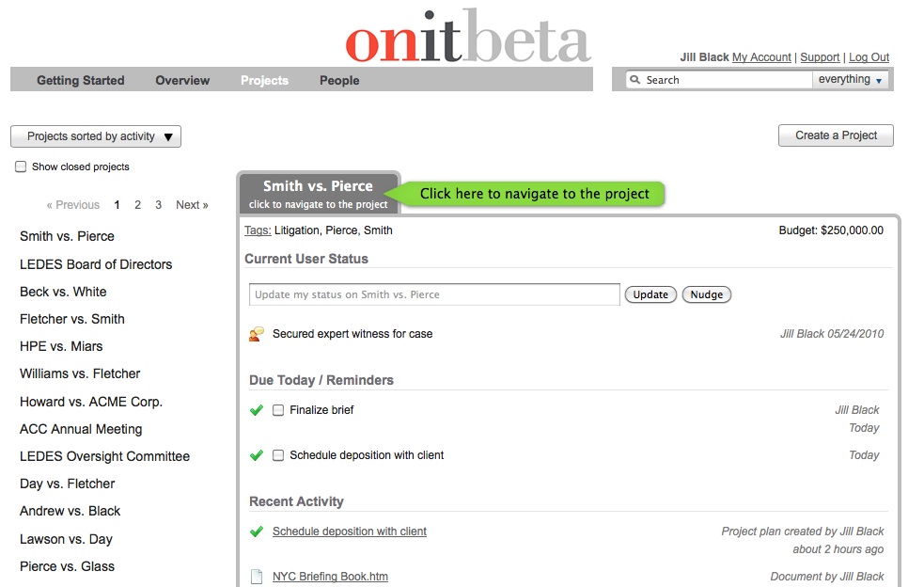Check the Finalize brief checkbox
The width and height of the screenshot is (924, 587).
278,410
